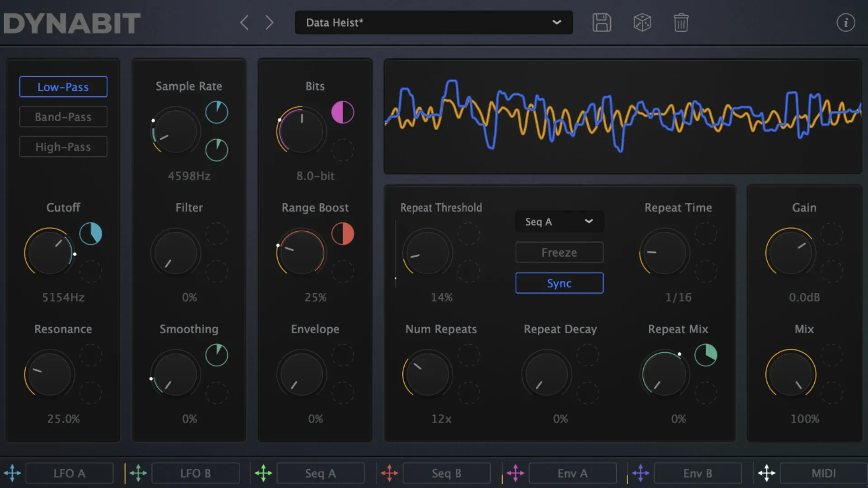Disable Sync for Repeat Time
The height and width of the screenshot is (488, 868).
(x=559, y=283)
